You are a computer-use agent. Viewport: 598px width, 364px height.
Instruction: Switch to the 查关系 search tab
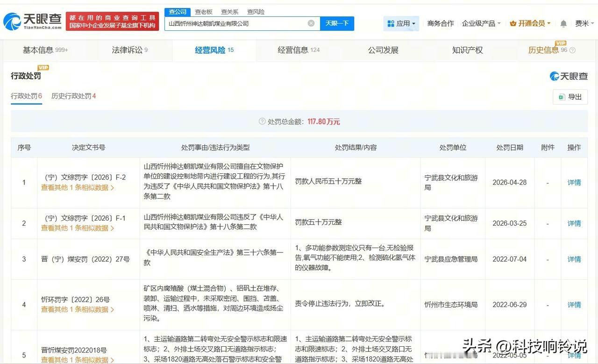click(x=230, y=12)
